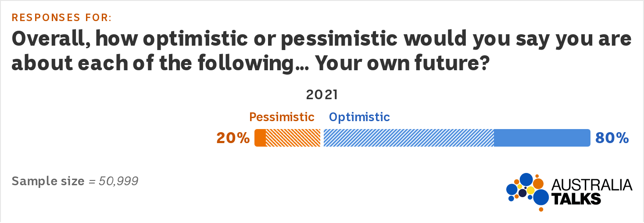Click the large blue circle in logo
Image resolution: width=644 pixels, height=223 pixels.
[x=540, y=197]
